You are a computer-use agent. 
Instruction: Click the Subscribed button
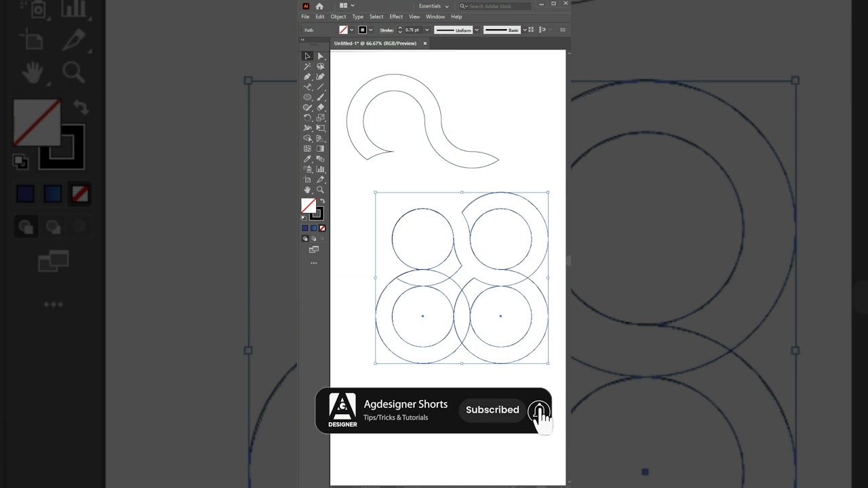tap(492, 410)
